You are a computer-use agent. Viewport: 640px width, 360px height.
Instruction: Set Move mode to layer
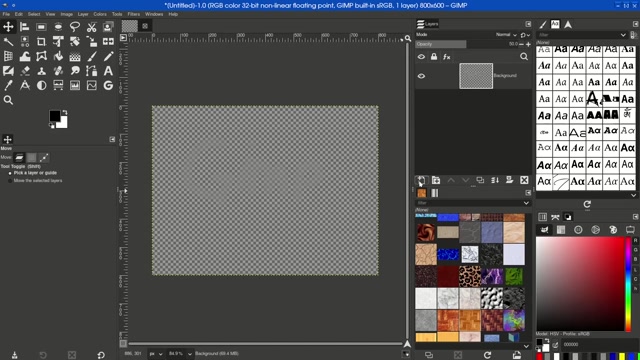[19, 158]
